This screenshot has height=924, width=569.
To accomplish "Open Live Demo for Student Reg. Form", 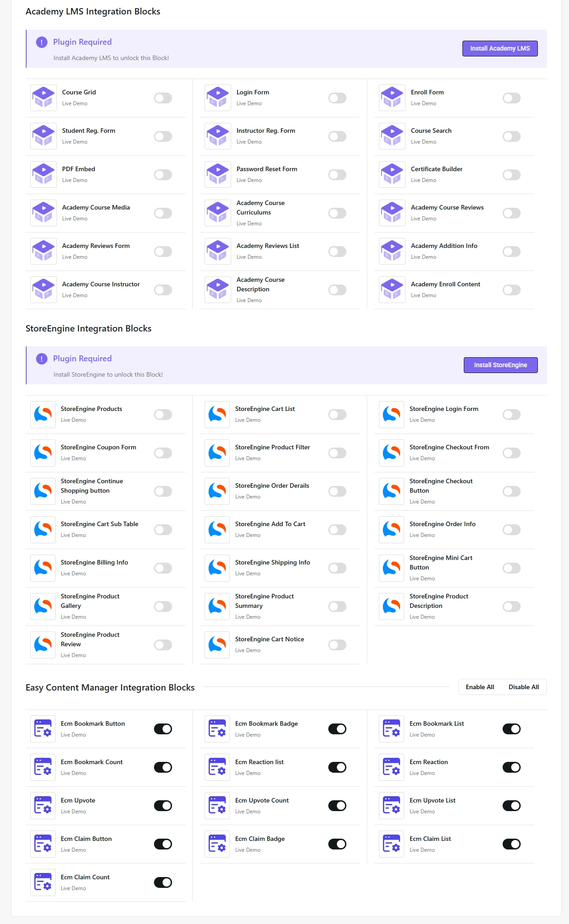I will [75, 142].
